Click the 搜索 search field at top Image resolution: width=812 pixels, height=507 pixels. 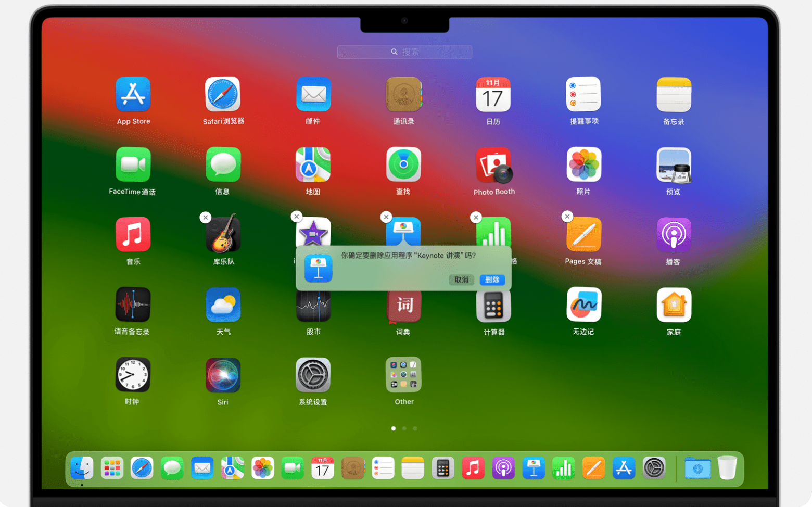click(404, 52)
